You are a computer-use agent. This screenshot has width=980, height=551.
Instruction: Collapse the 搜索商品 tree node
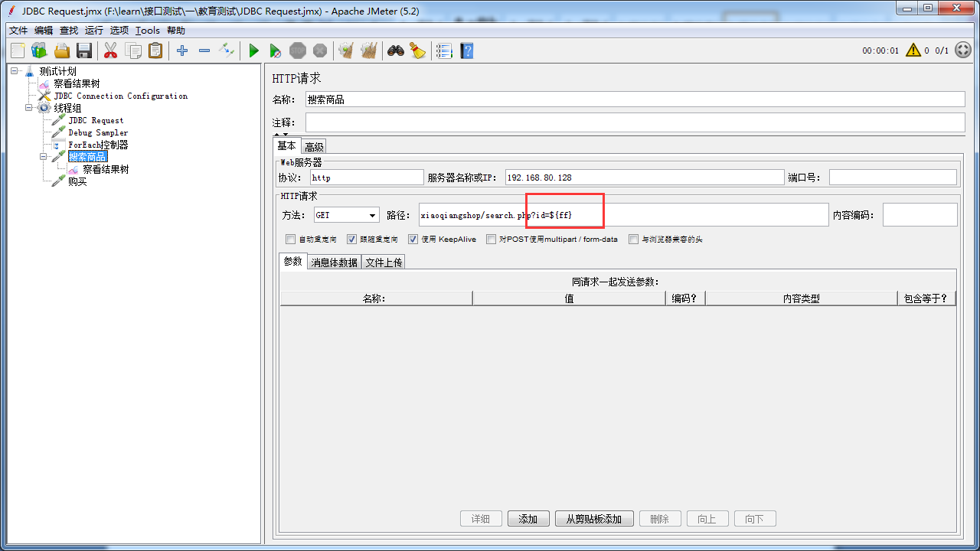pyautogui.click(x=44, y=157)
